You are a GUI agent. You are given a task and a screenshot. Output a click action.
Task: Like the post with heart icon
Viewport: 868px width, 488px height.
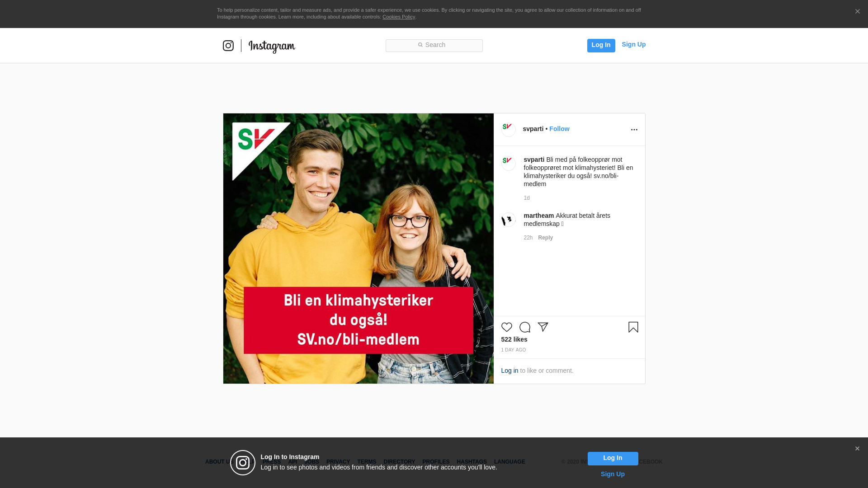(x=507, y=327)
